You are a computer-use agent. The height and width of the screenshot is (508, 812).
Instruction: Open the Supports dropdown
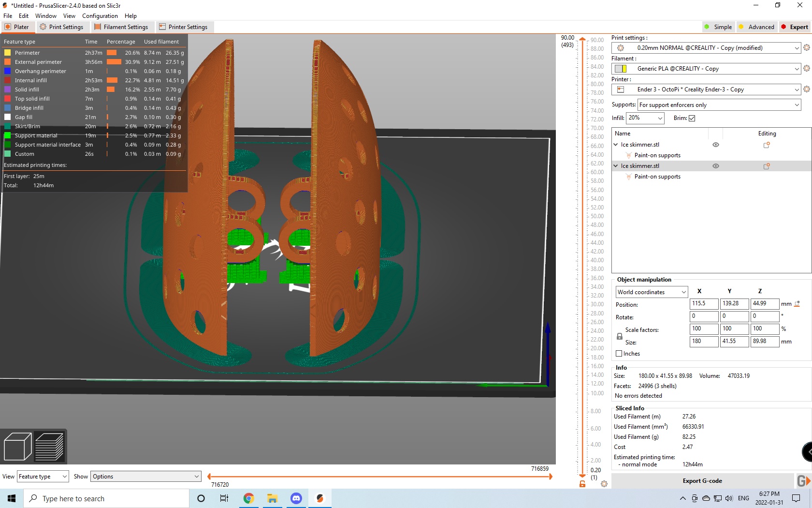719,105
